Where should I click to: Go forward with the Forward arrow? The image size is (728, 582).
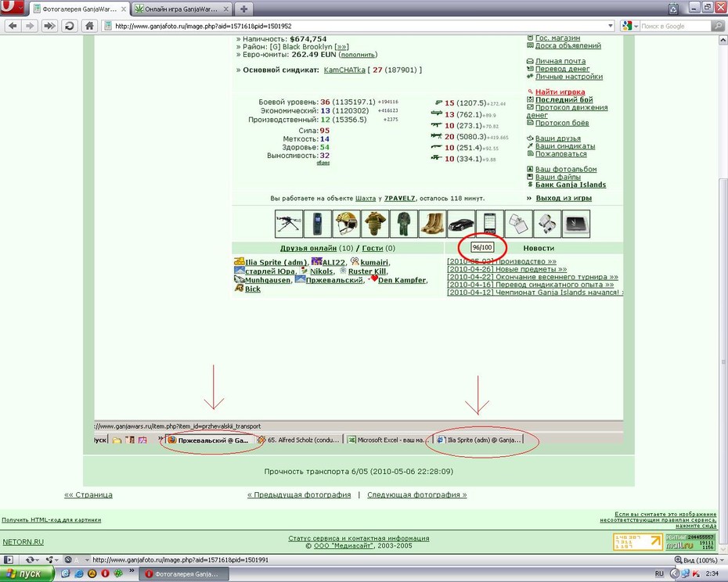[31, 26]
